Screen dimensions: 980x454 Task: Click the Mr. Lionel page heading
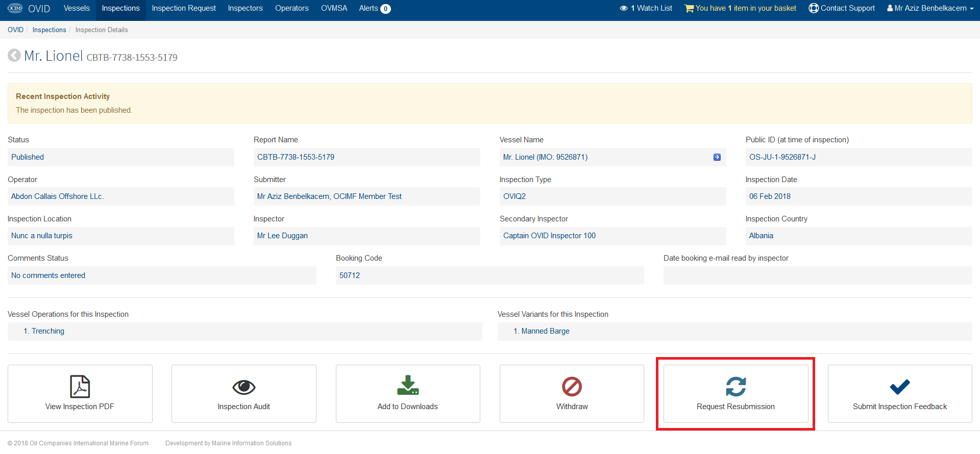click(54, 56)
